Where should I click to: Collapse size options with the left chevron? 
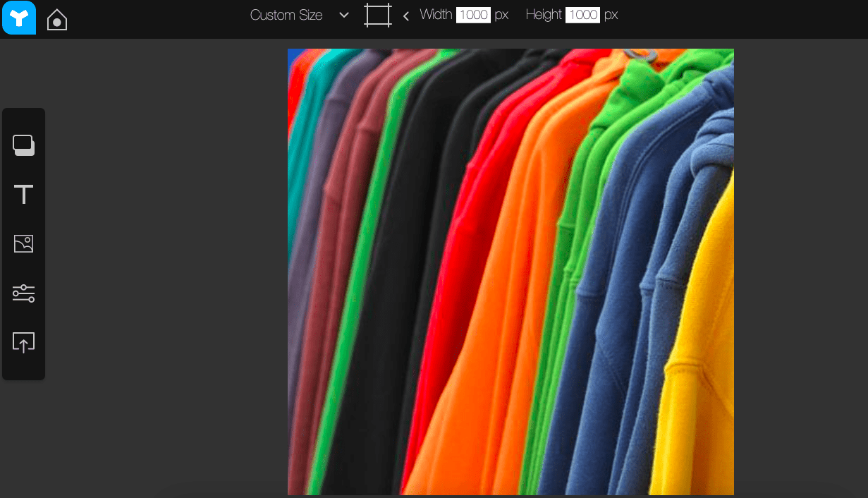[406, 16]
